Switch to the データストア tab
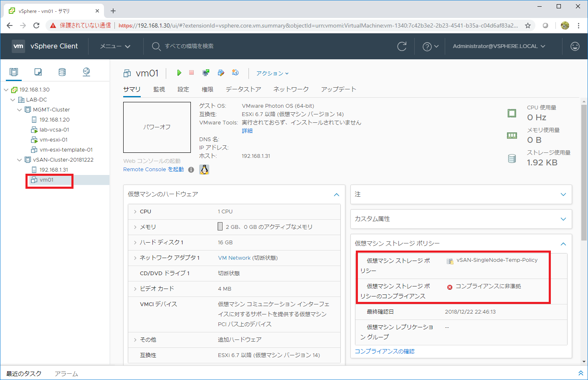The width and height of the screenshot is (588, 380). [243, 89]
